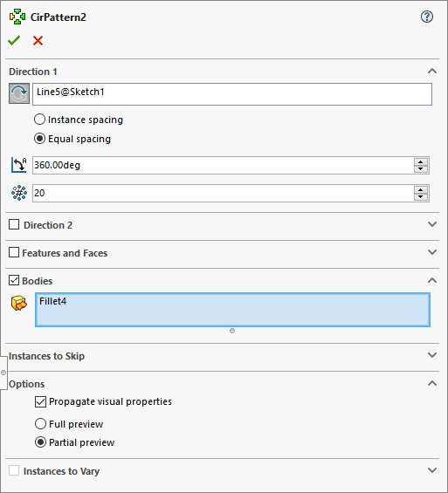Open help for CirPattern2

coord(427,17)
